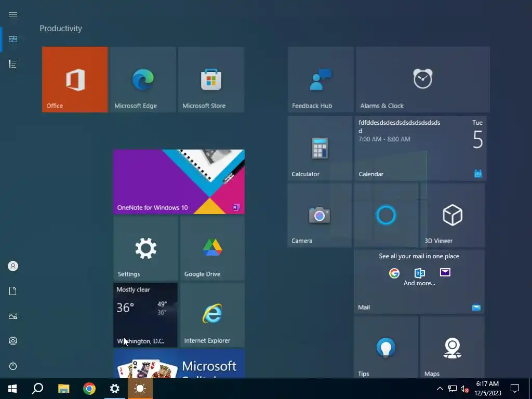Open the Settings gear tile
Viewport: 532px width, 399px height.
[x=145, y=248]
